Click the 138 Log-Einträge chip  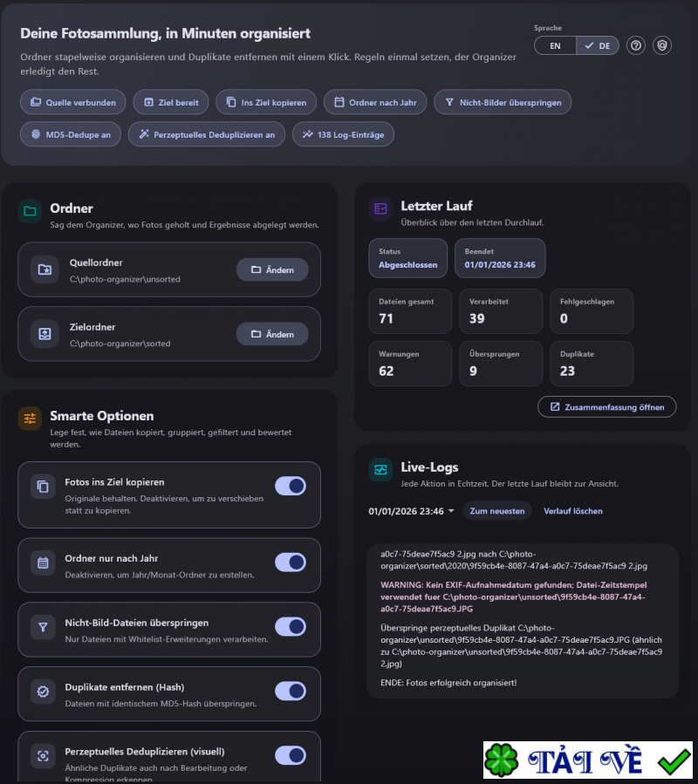[343, 134]
